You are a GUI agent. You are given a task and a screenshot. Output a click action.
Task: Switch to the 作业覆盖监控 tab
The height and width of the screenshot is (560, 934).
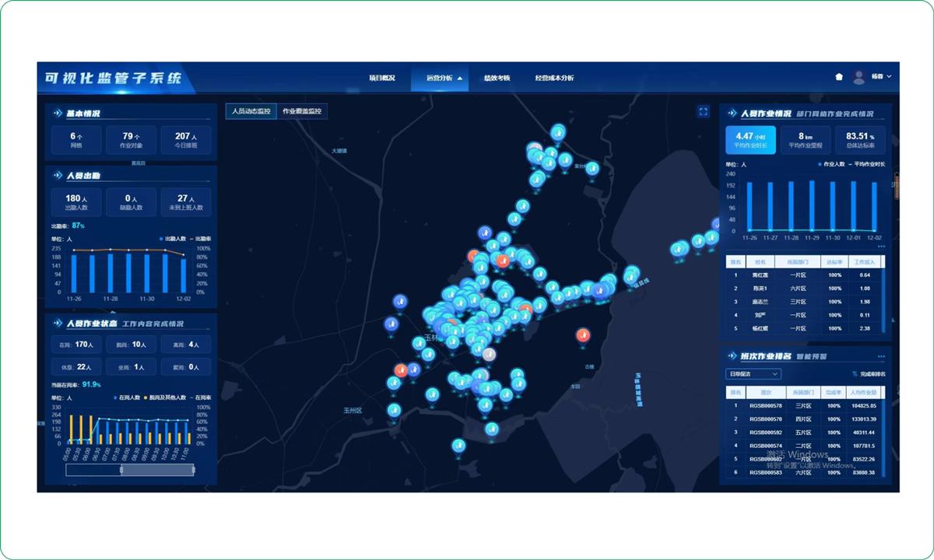coord(302,111)
